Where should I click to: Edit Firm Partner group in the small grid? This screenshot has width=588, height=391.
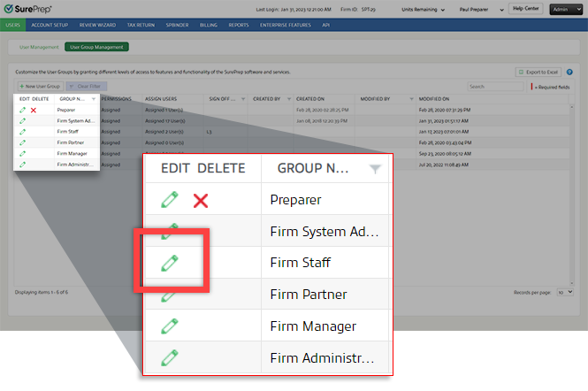(x=22, y=142)
